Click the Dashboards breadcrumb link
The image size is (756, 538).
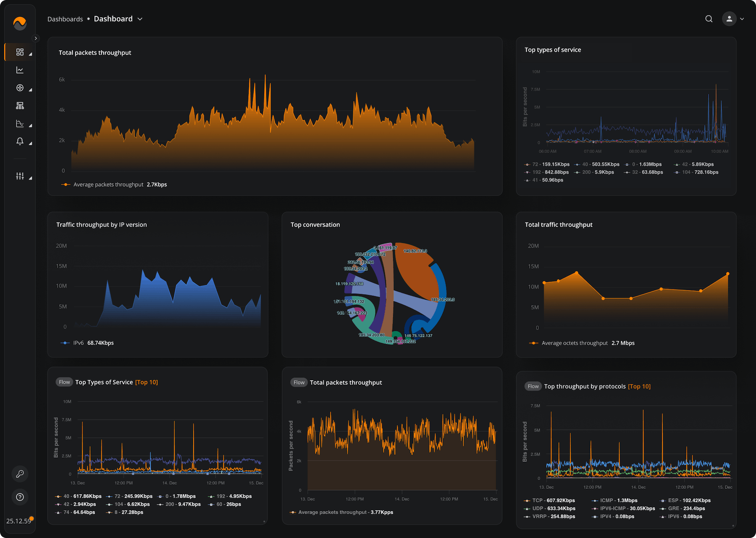(x=65, y=19)
